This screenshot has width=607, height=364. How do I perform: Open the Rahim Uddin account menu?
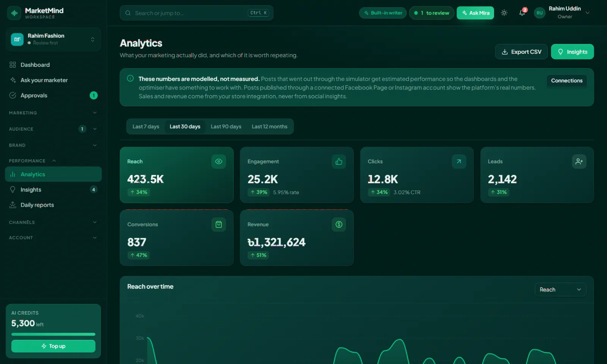click(563, 13)
